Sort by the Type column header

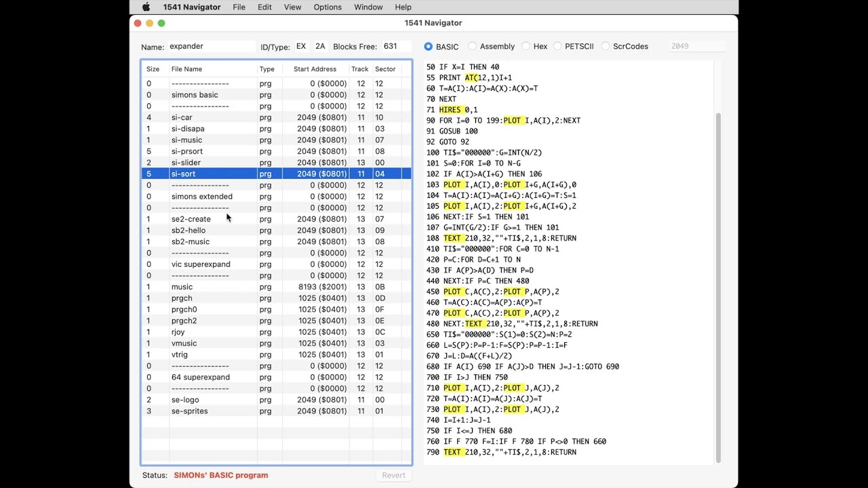coord(269,69)
